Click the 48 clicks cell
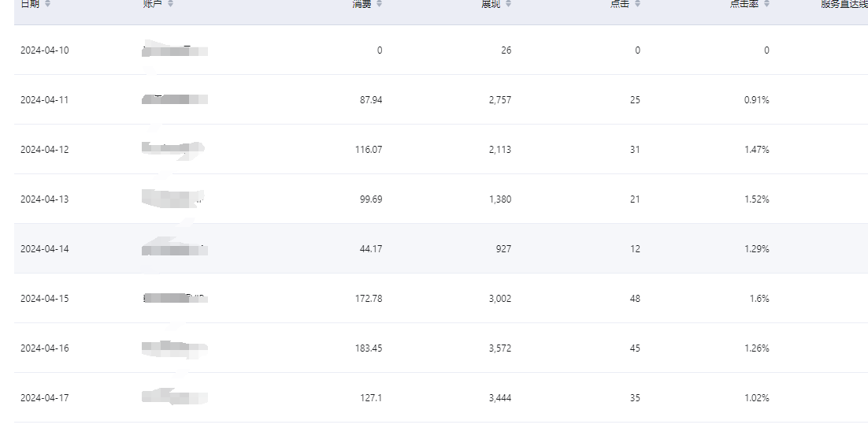868x432 pixels. pos(635,299)
